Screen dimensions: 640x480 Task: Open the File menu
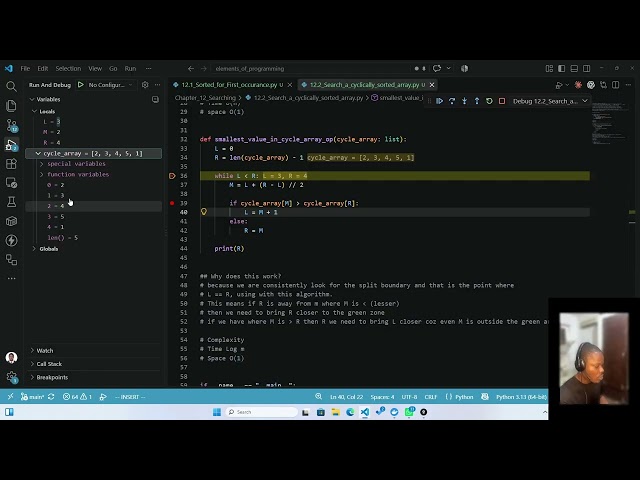(x=25, y=69)
